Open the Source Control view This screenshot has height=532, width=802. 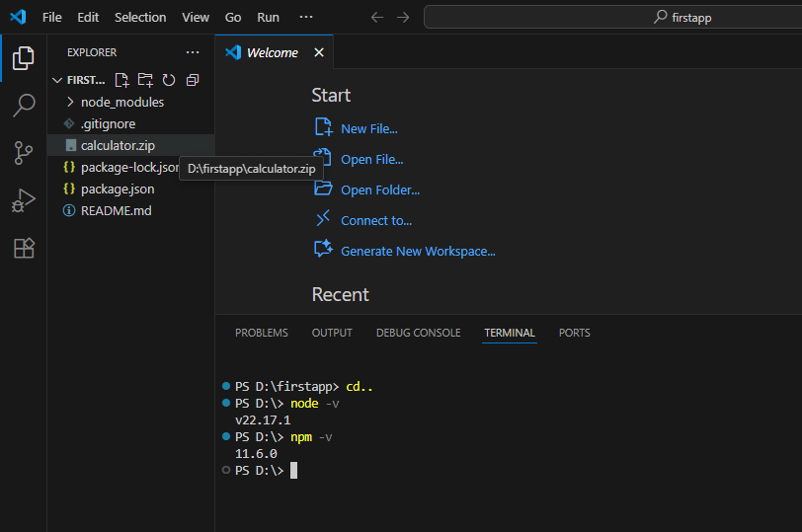pos(24,153)
